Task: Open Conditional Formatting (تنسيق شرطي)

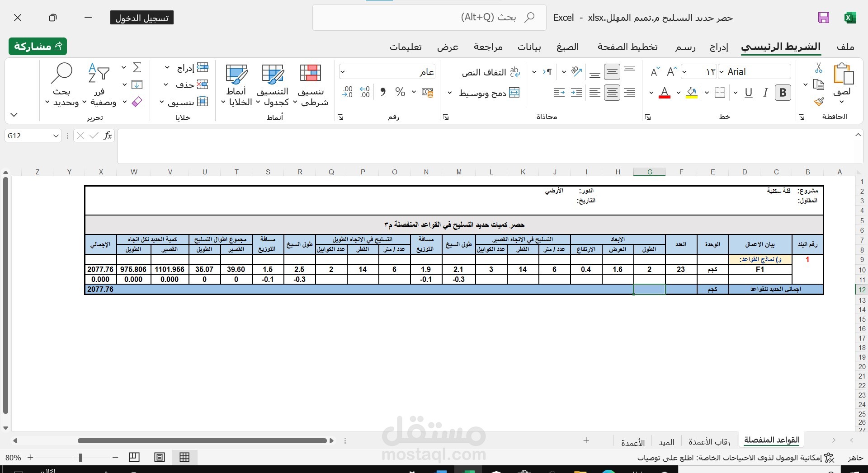Action: (311, 85)
